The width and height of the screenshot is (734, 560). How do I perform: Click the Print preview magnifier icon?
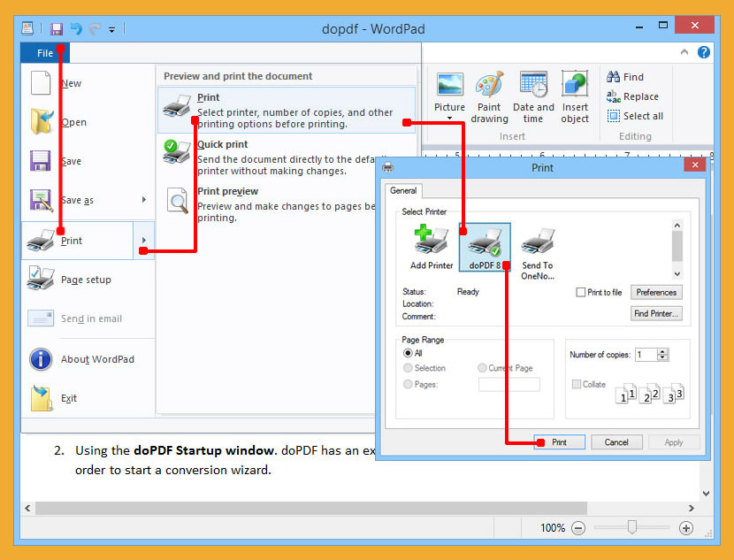tap(178, 201)
